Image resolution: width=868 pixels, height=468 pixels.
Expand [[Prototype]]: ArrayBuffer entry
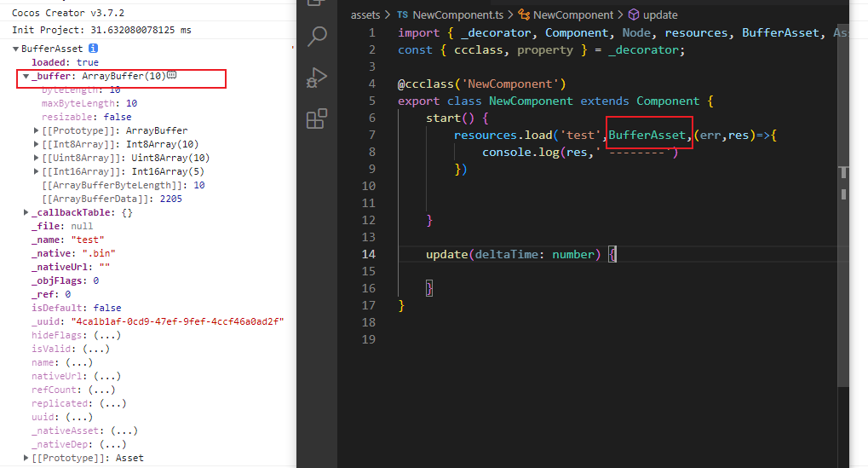pos(36,130)
